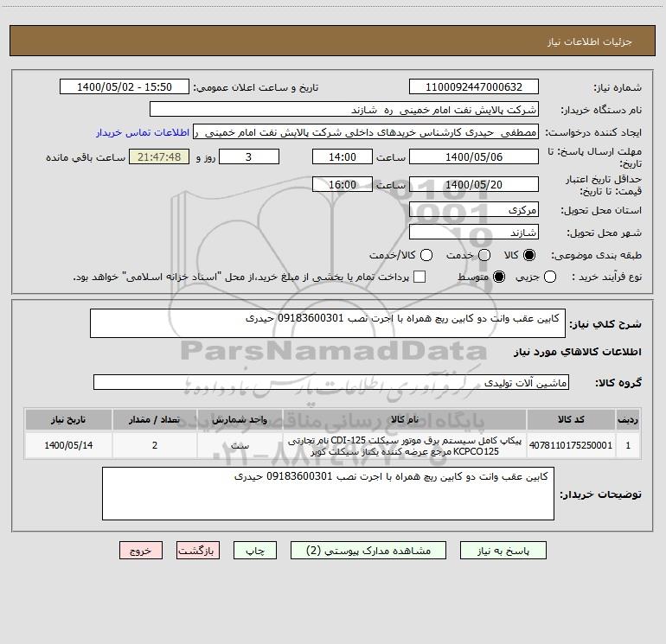The width and height of the screenshot is (666, 644).
Task: Open the اطلاعات تماس خریدار link
Action: [x=143, y=132]
